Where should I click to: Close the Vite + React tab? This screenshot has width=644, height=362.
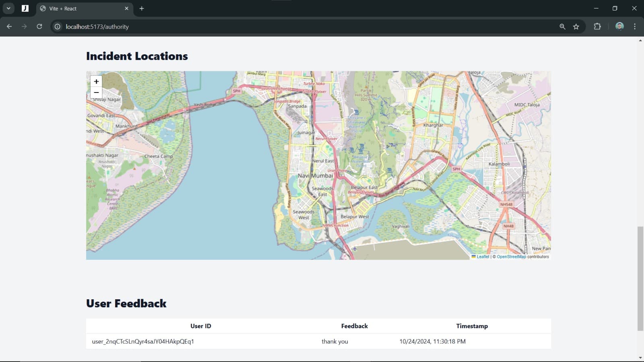click(126, 8)
